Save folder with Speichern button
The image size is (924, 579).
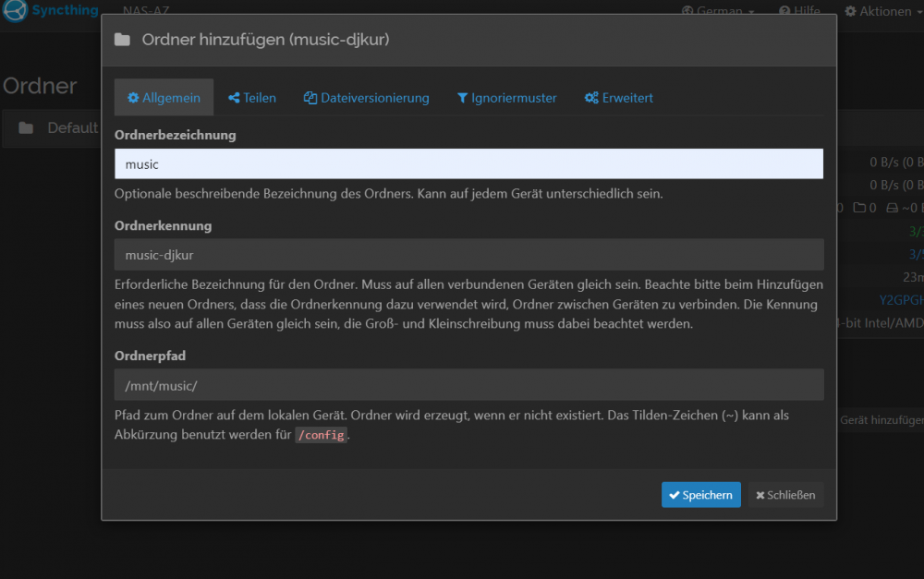pos(700,495)
